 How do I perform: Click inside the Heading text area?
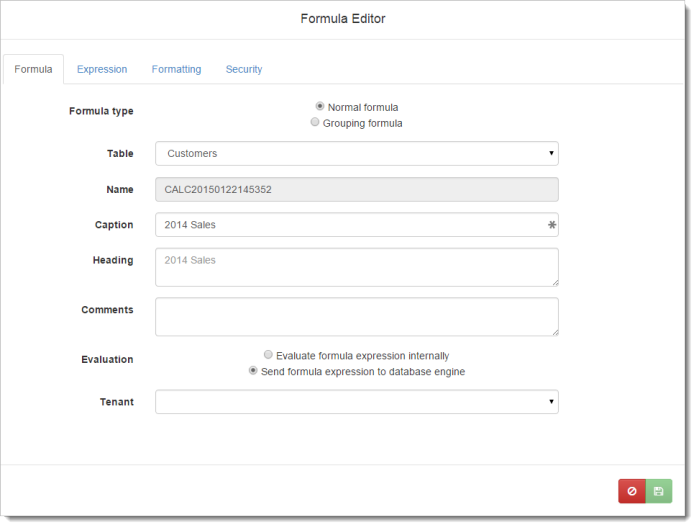356,267
